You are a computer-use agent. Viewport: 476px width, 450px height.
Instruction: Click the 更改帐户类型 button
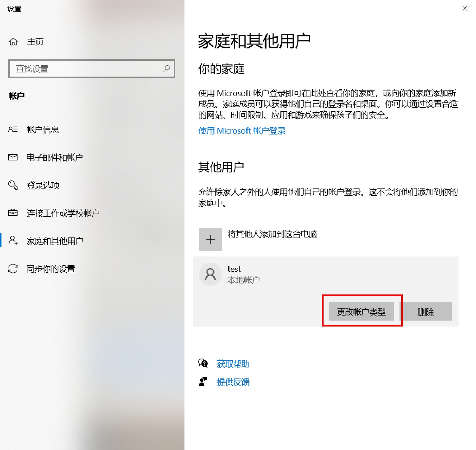tap(361, 311)
